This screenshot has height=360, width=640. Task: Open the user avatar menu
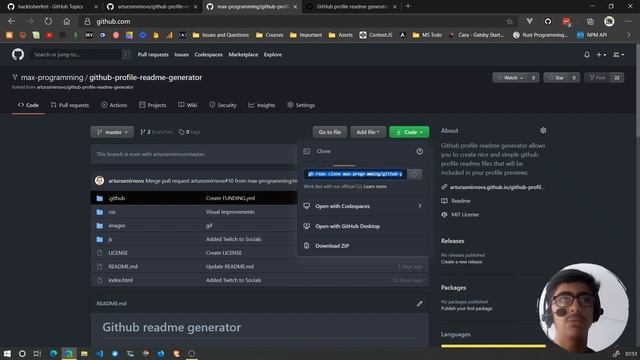coord(618,55)
